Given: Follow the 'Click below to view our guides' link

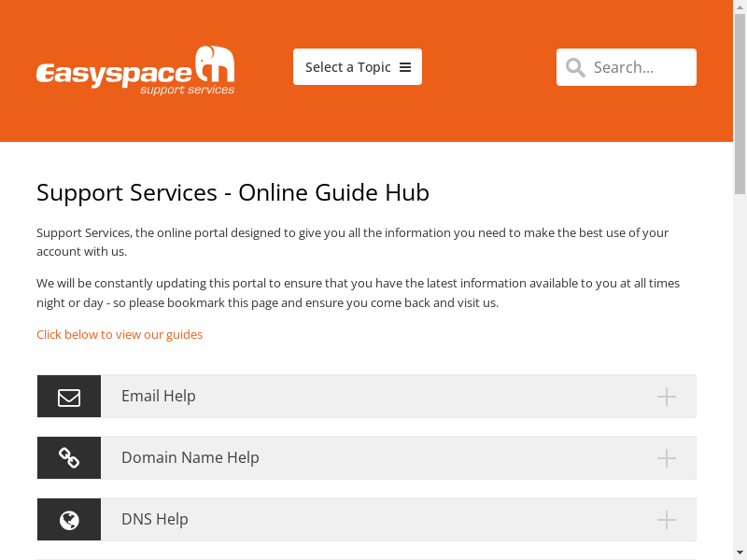Looking at the screenshot, I should [x=120, y=334].
